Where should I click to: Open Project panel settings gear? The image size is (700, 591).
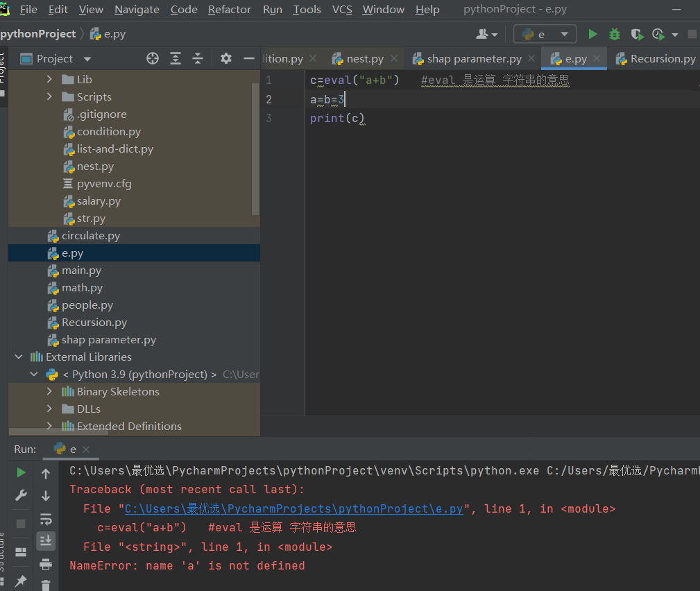tap(226, 58)
